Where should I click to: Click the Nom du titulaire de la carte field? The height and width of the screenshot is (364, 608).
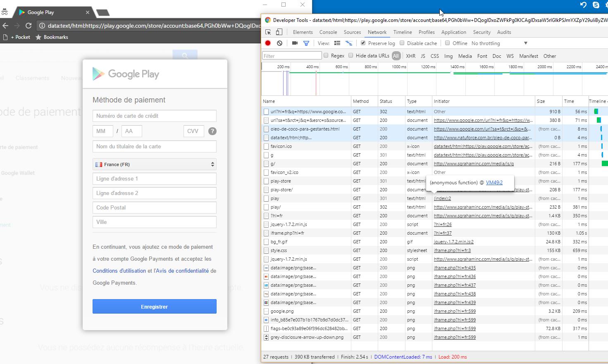click(x=155, y=146)
